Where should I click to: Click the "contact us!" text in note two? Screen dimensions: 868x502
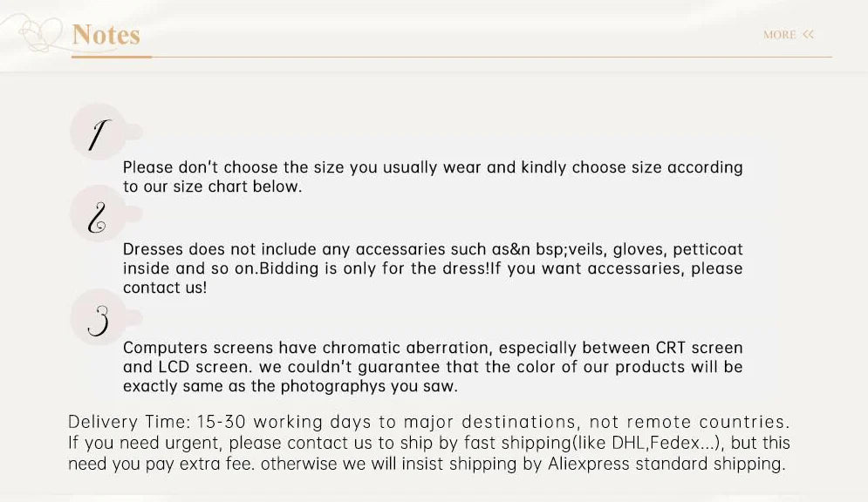click(164, 288)
